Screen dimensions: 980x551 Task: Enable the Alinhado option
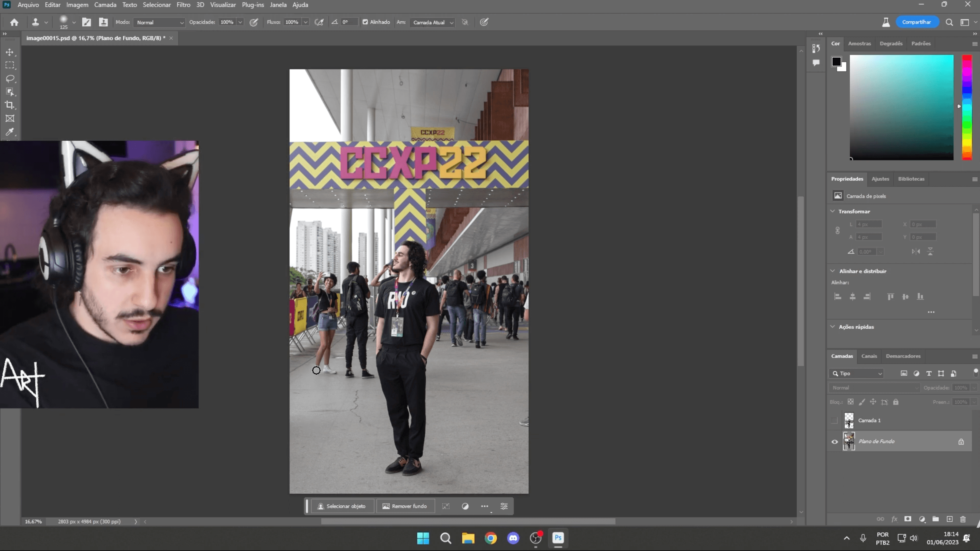tap(366, 22)
